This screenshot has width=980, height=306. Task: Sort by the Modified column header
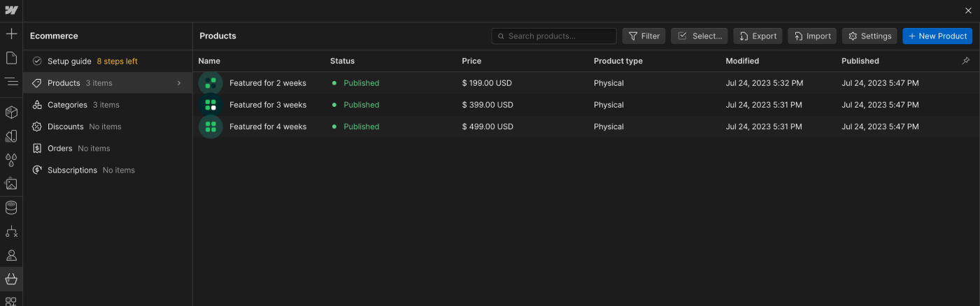[742, 61]
